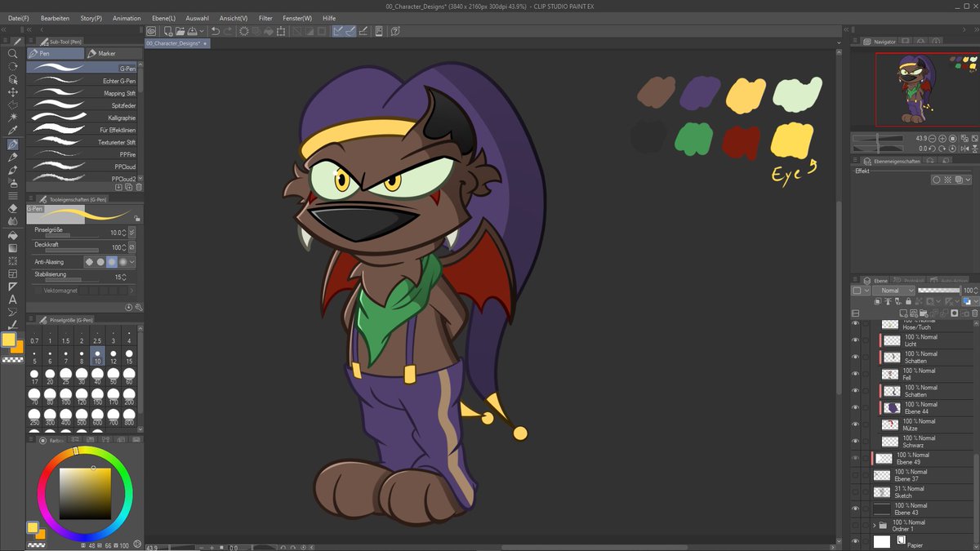The image size is (980, 551).
Task: Toggle visibility of the Fell layer
Action: [855, 374]
